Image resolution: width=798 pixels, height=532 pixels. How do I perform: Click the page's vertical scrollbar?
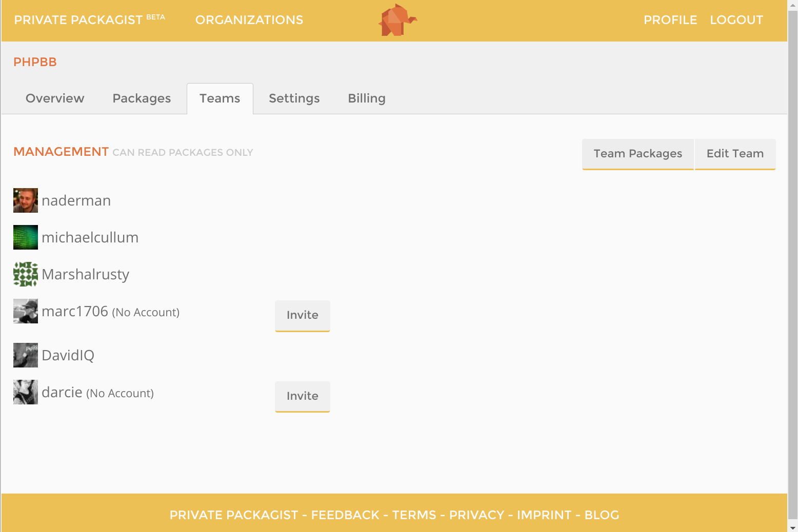(793, 264)
